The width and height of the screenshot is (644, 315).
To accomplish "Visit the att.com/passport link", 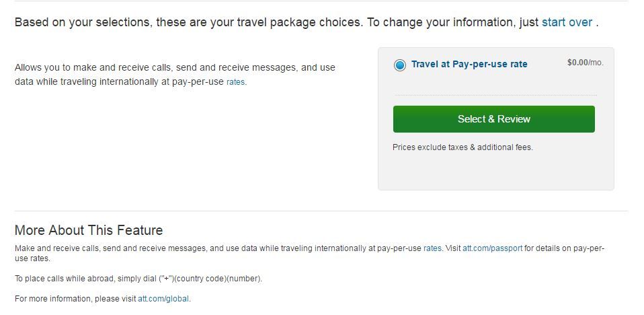I will 492,248.
